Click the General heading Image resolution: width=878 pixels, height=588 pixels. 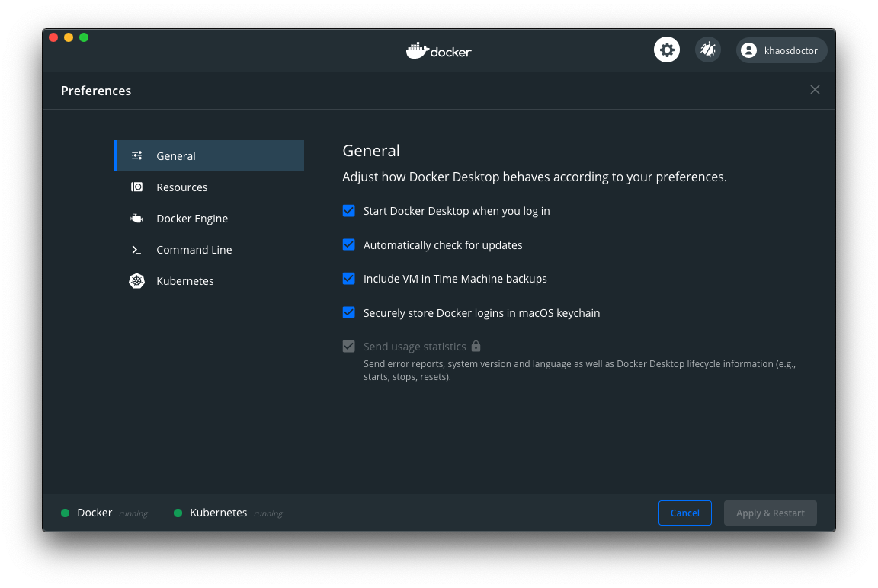point(370,151)
